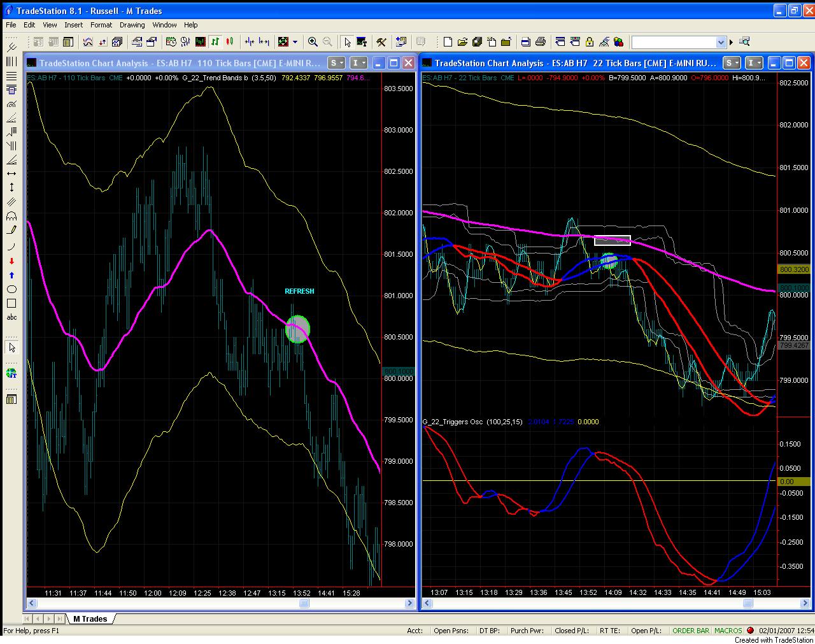Click the Closed P/L status field

(571, 631)
